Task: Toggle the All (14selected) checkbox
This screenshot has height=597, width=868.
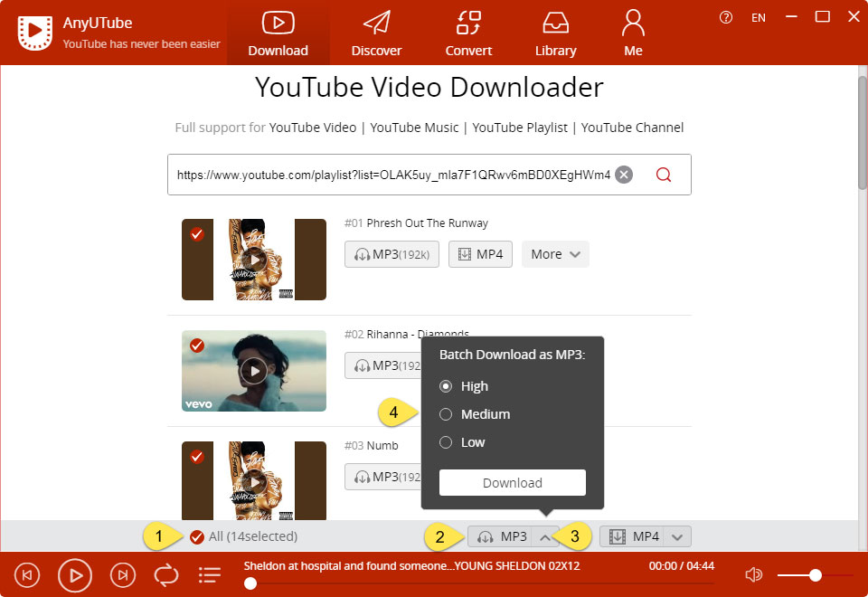Action: [196, 536]
